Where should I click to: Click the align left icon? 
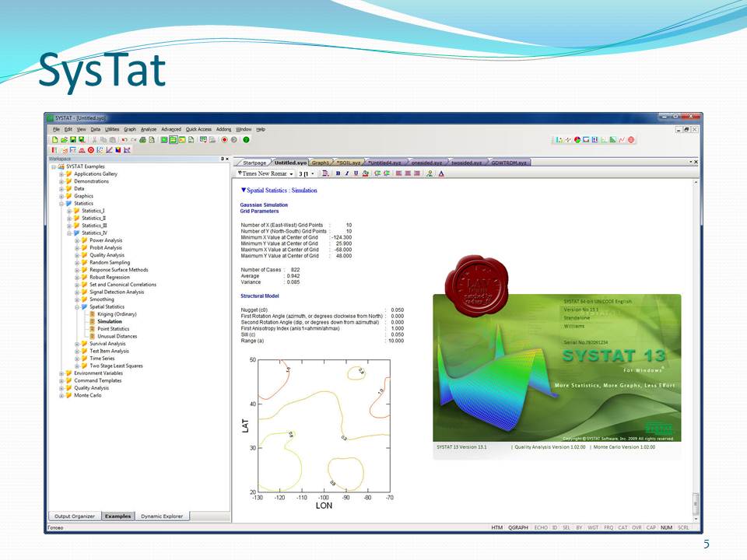click(398, 173)
